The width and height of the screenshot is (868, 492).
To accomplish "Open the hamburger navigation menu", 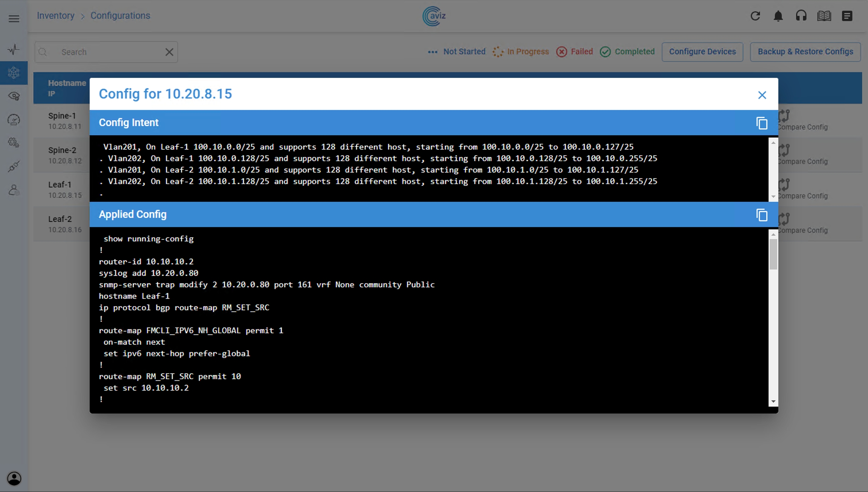I will click(x=14, y=18).
